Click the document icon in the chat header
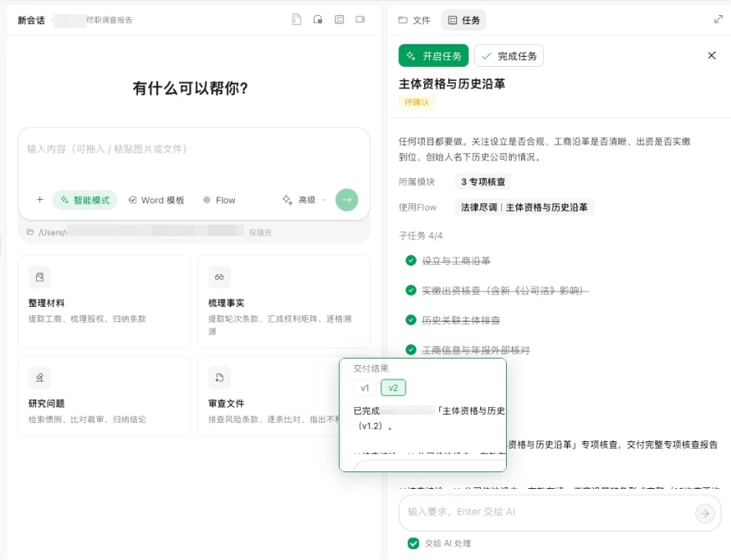Viewport: 731px width, 560px height. pyautogui.click(x=297, y=19)
